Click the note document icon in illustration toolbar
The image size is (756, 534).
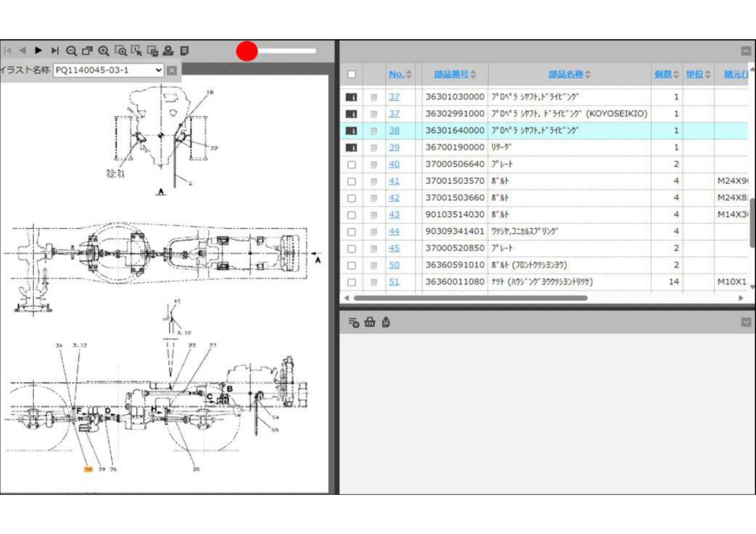coord(185,50)
